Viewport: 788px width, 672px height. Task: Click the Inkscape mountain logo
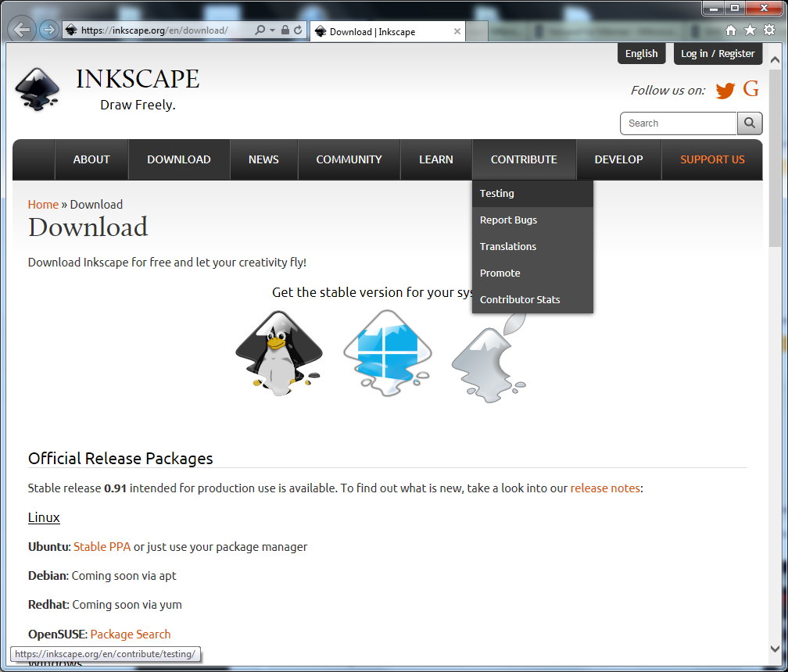click(38, 89)
